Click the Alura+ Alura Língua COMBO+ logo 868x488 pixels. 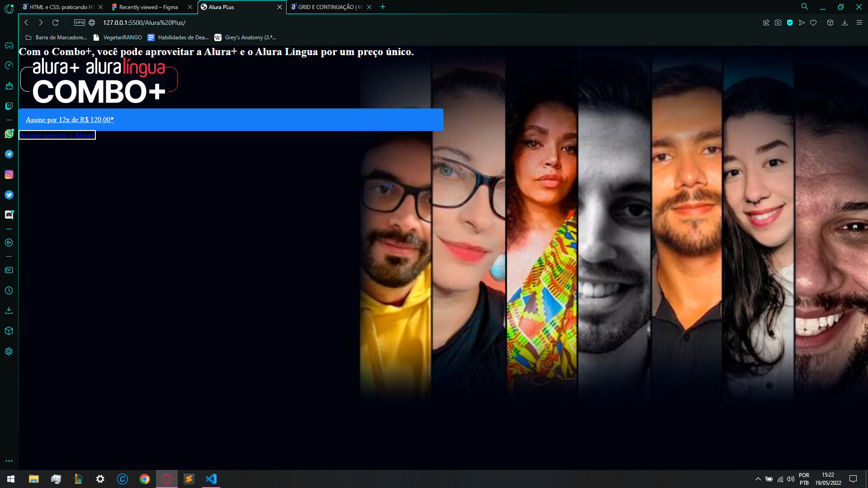[99, 81]
